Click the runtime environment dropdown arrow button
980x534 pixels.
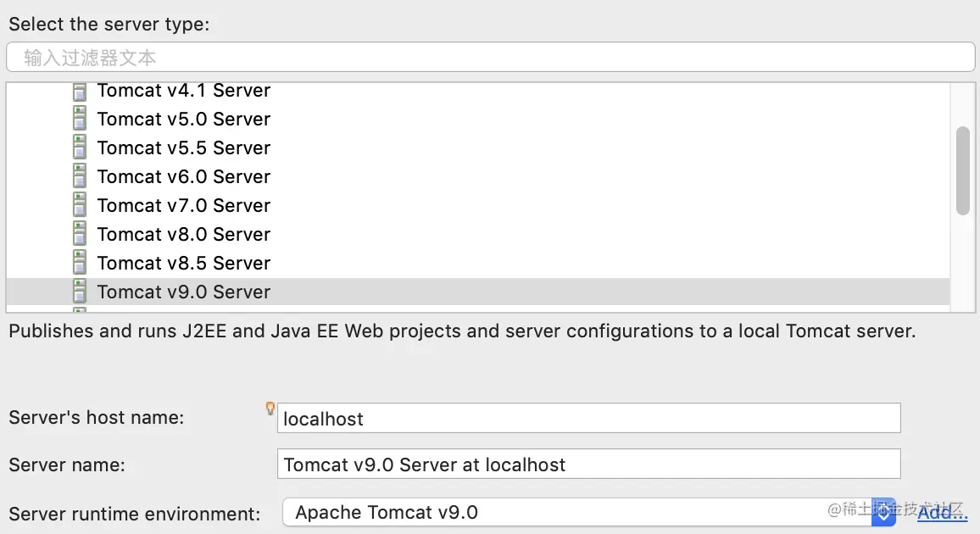(x=884, y=512)
